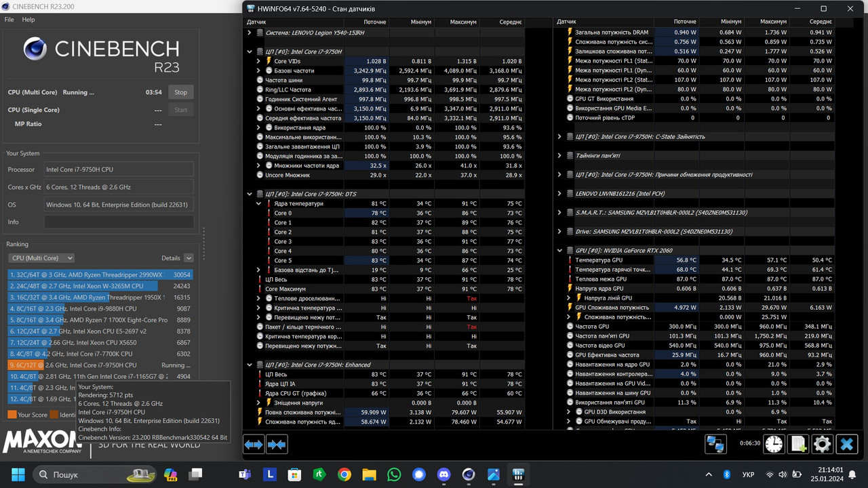Screen dimensions: 868x488
Task: Open the CPU (Multi Core) ranking dropdown
Action: point(41,258)
